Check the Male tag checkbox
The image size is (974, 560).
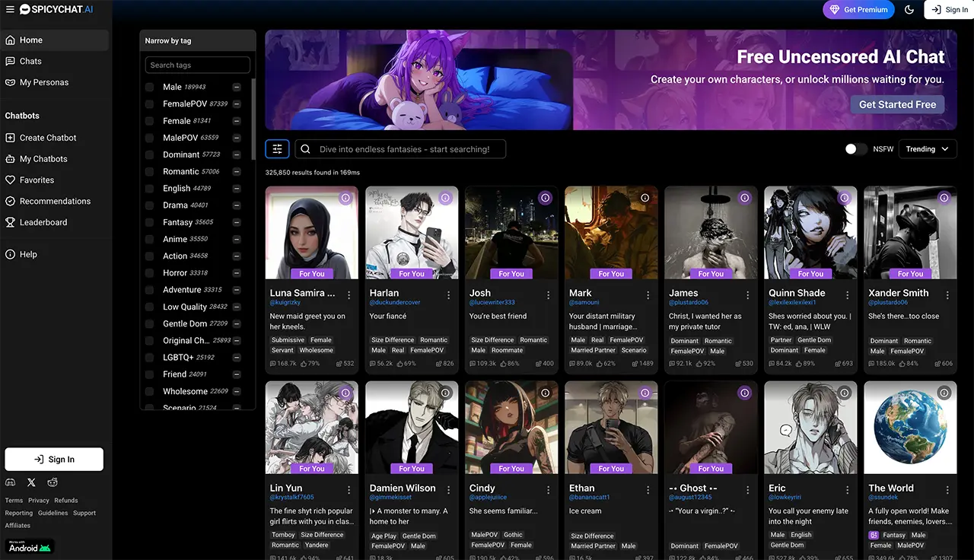[x=150, y=87]
